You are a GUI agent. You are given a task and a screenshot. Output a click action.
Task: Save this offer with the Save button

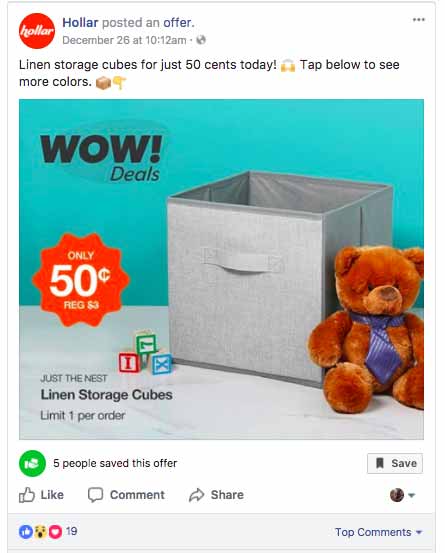coord(395,463)
